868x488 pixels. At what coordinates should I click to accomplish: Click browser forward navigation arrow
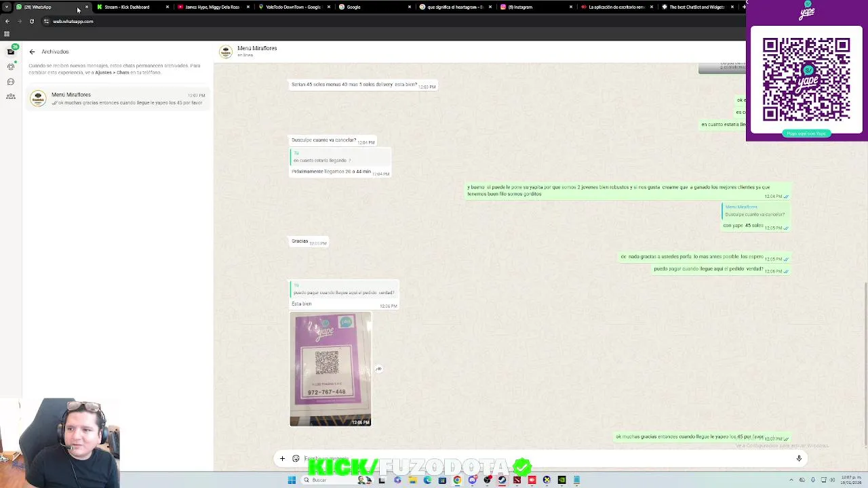(x=19, y=22)
